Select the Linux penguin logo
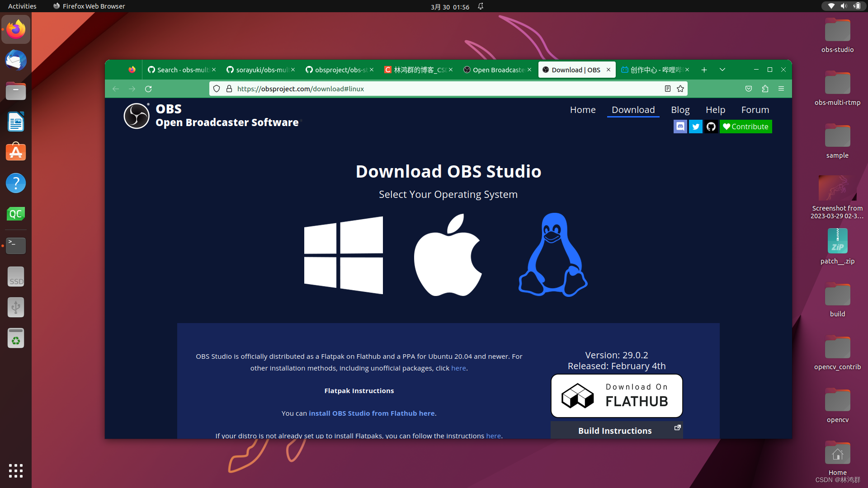Screen dimensions: 868x488 tap(553, 255)
